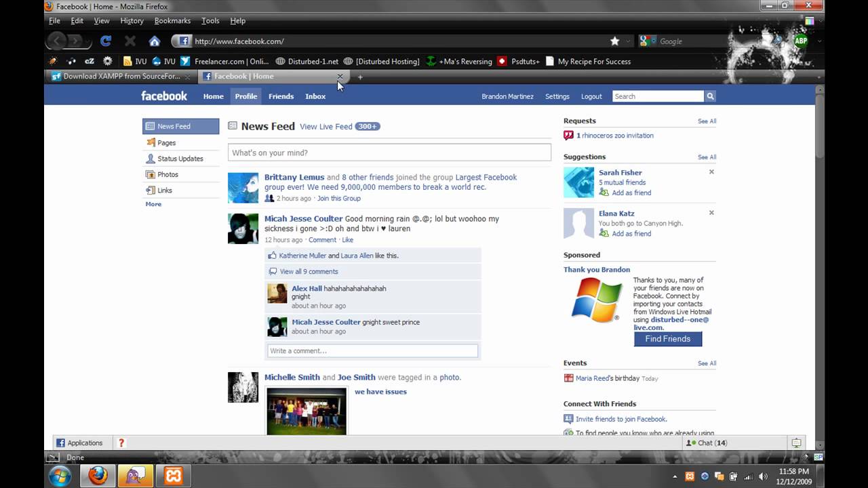Log out of Facebook

pyautogui.click(x=591, y=96)
